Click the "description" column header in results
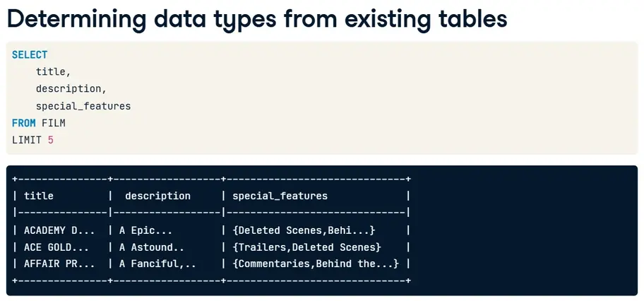 (x=157, y=196)
